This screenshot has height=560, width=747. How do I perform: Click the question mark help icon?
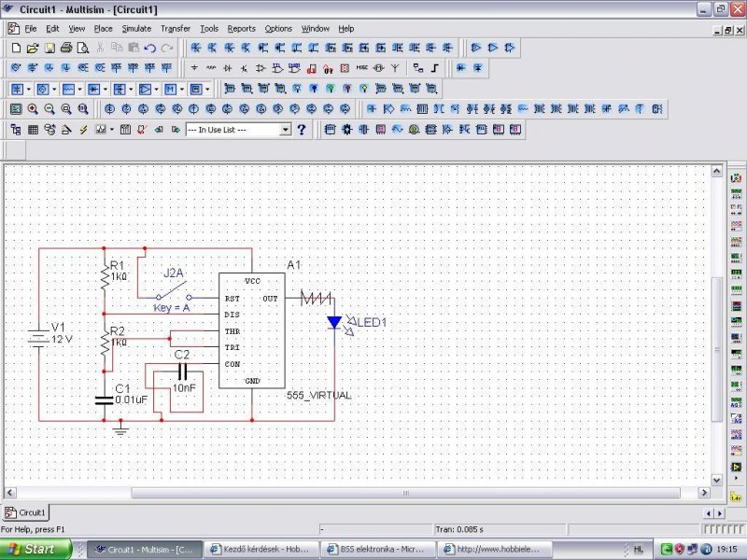(301, 130)
